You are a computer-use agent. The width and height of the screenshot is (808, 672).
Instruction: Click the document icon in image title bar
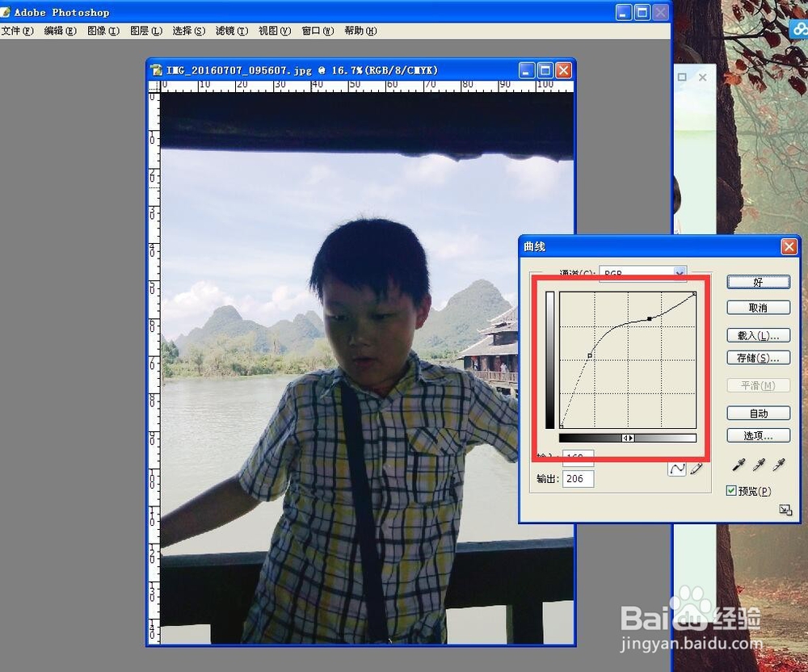click(x=156, y=70)
